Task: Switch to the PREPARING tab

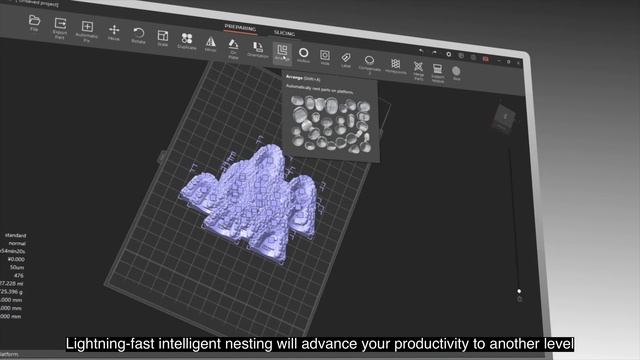Action: click(240, 28)
